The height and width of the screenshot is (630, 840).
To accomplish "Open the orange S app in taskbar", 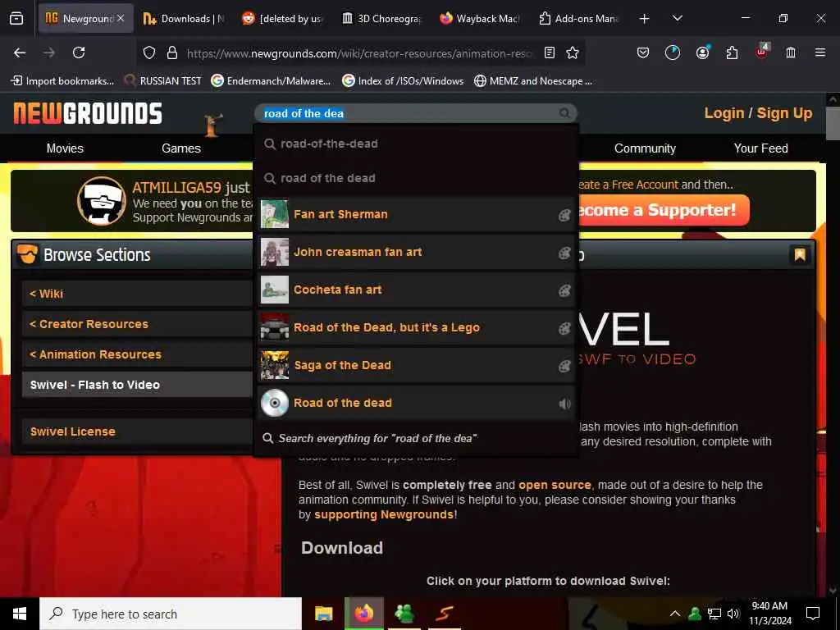I will click(444, 614).
